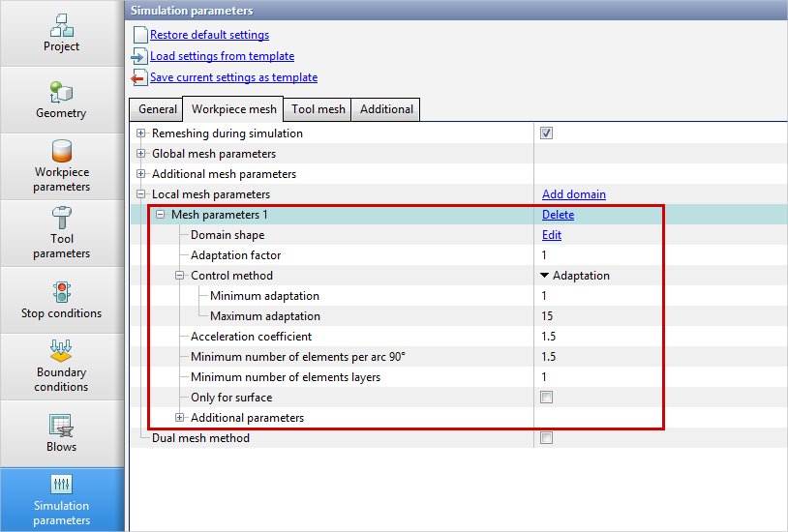The width and height of the screenshot is (788, 532).
Task: Expand the Additional parameters node
Action: 180,418
